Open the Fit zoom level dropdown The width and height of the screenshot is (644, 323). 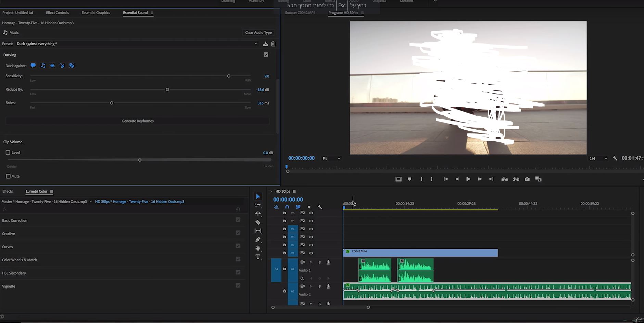pyautogui.click(x=331, y=158)
